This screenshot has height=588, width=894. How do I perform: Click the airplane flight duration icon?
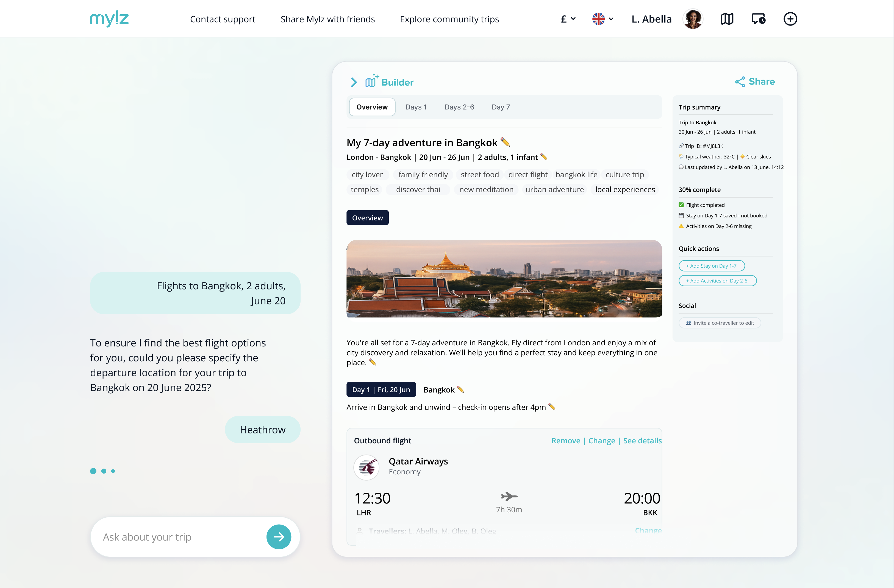[x=509, y=496]
